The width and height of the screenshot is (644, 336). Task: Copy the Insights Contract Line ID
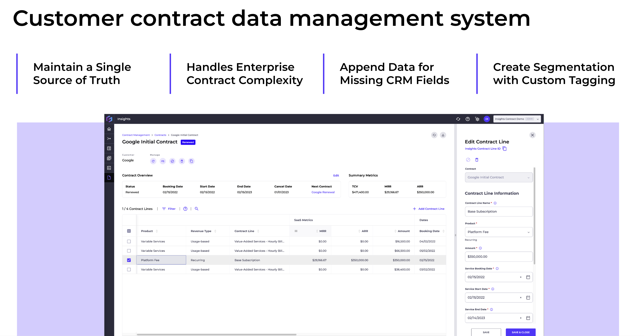tap(505, 148)
